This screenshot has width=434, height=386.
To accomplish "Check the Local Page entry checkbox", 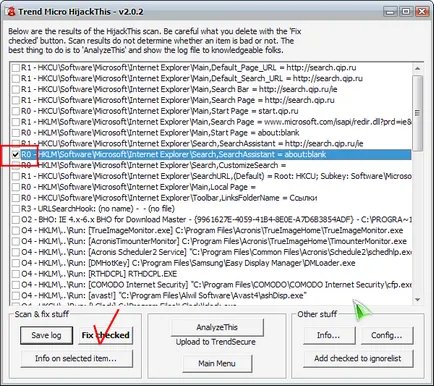I will [x=16, y=187].
